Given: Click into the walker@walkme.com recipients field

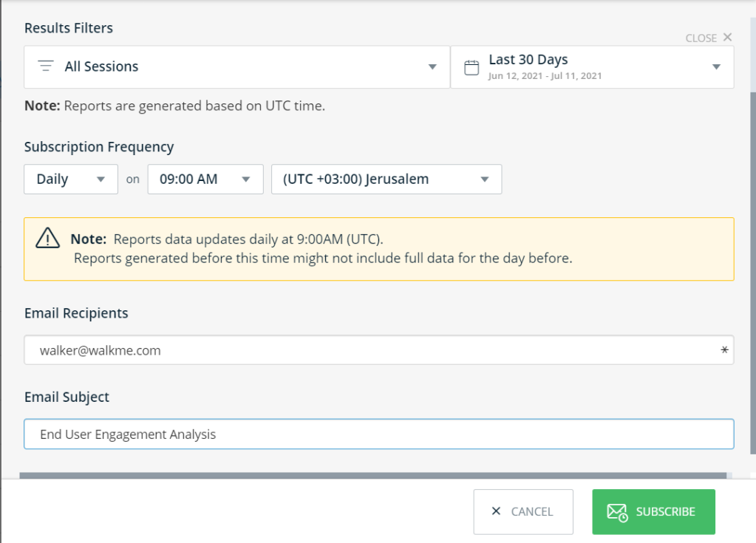Looking at the screenshot, I should (x=370, y=350).
